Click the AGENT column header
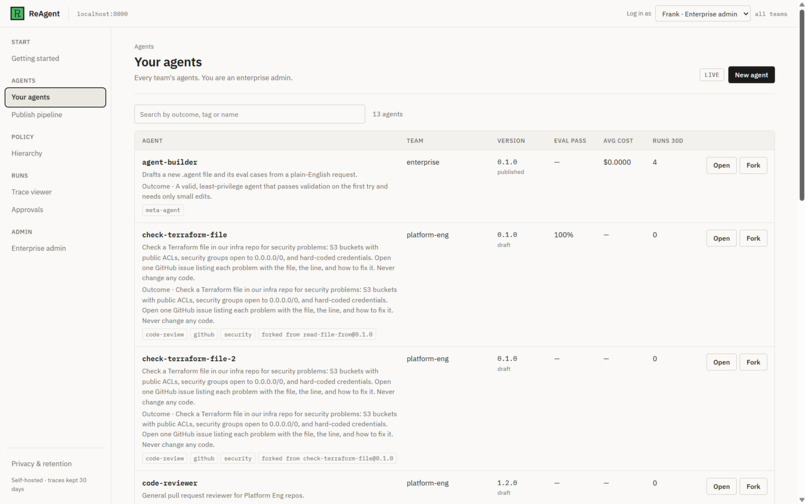Screen dimensions: 806x504 pyautogui.click(x=152, y=140)
